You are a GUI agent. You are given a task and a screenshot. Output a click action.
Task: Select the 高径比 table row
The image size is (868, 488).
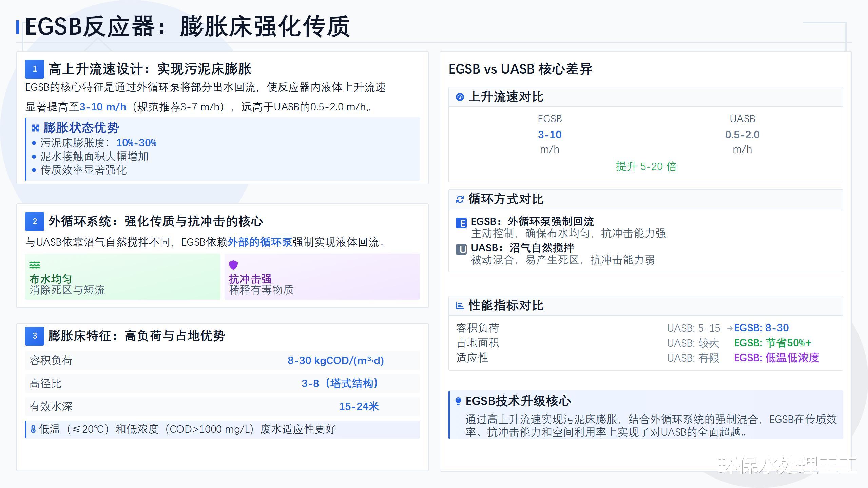click(x=222, y=383)
